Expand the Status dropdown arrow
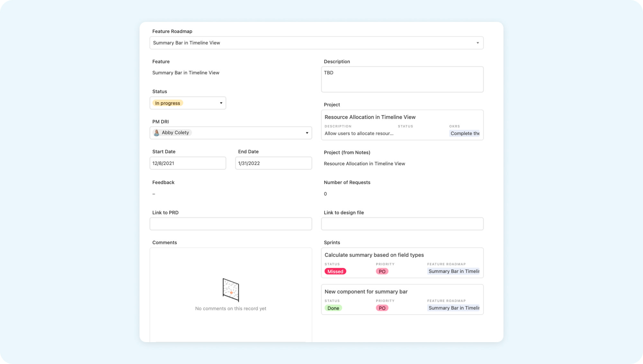643x364 pixels. point(221,103)
